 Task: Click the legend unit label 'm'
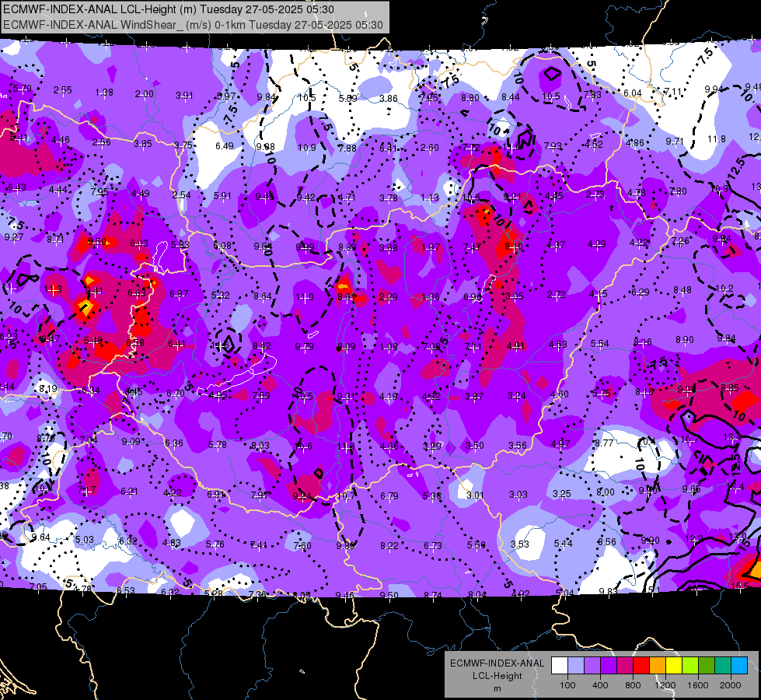[497, 688]
